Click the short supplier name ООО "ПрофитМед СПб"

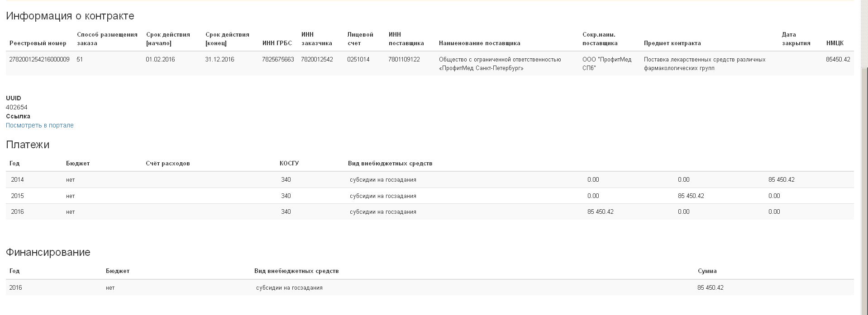tap(606, 64)
